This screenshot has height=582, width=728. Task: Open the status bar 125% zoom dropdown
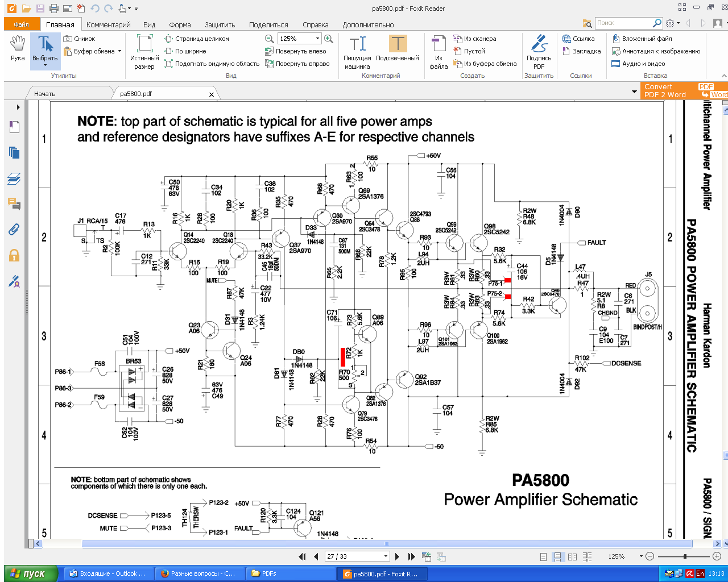coord(641,556)
